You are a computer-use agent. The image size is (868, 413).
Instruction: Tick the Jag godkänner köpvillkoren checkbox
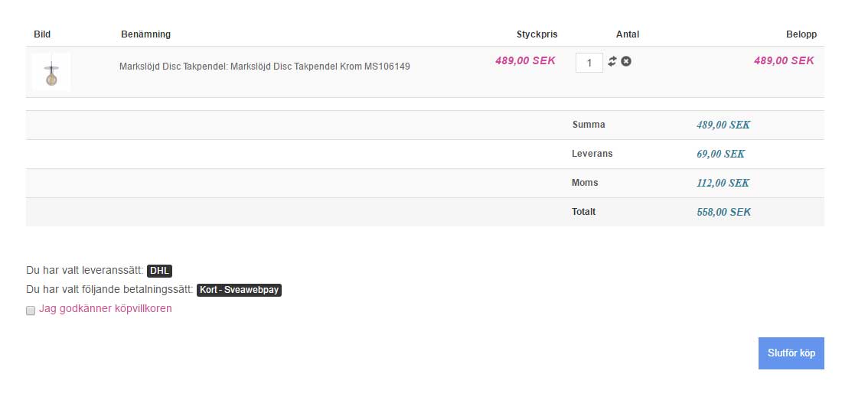31,311
